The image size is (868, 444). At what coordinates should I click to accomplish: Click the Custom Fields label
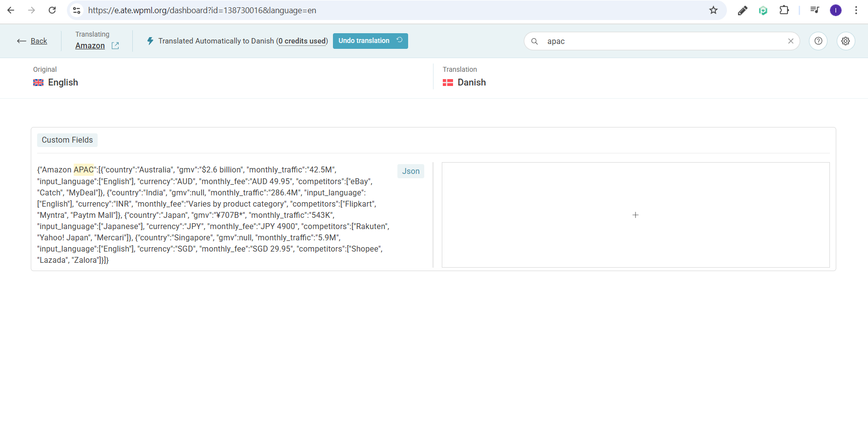tap(67, 140)
